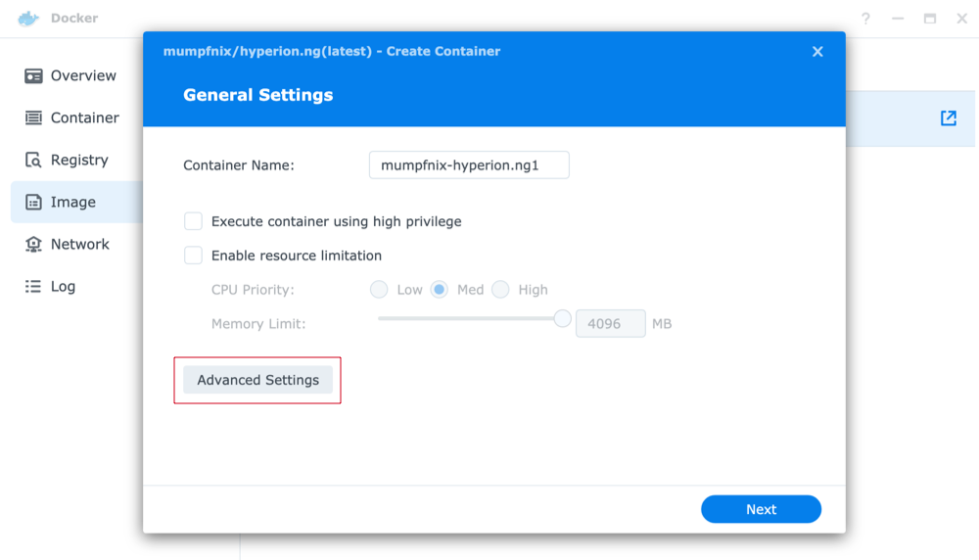The image size is (979, 560).
Task: Open Advanced Settings
Action: click(x=257, y=380)
